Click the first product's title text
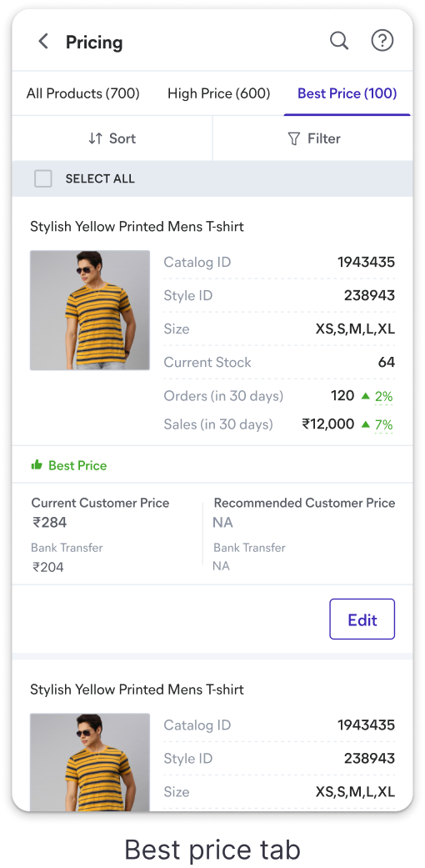Viewport: 425px width, 868px height. [x=137, y=227]
